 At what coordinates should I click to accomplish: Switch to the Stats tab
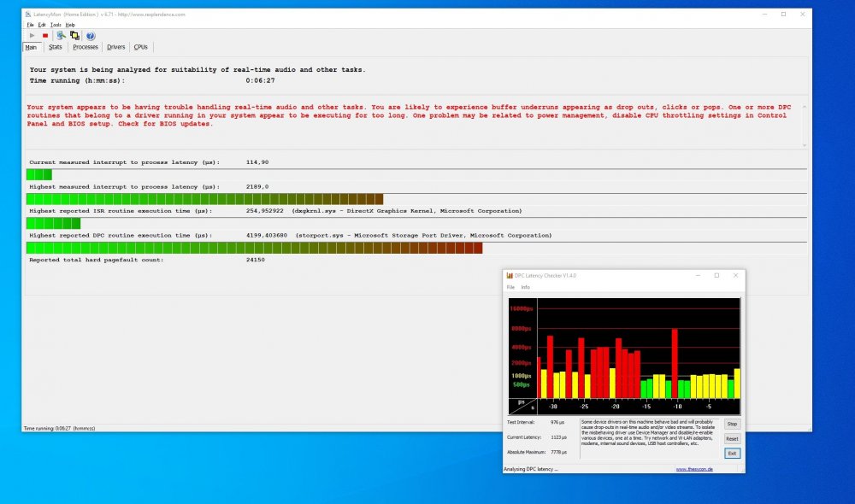click(x=55, y=47)
